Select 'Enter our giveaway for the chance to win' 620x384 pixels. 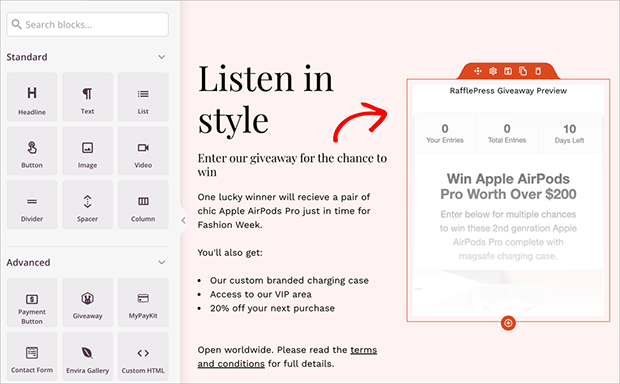click(292, 165)
